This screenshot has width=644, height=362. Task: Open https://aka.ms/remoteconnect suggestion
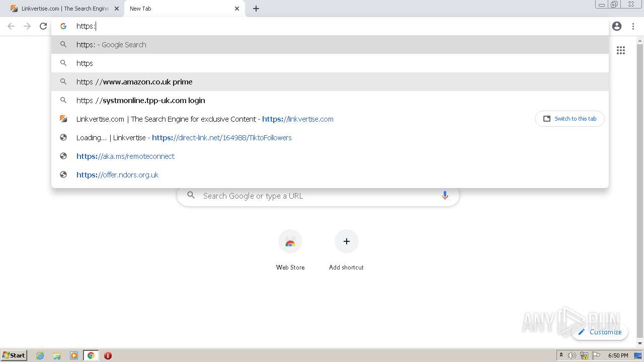click(x=330, y=156)
